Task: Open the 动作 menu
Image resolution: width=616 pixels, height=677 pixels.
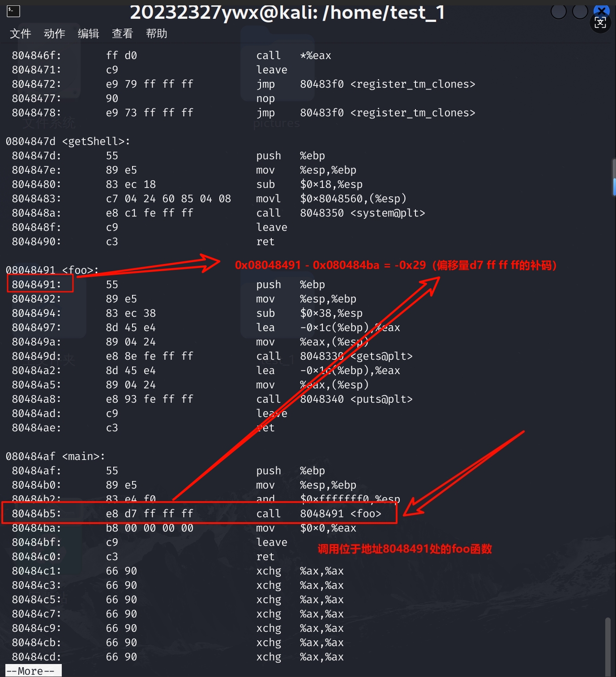Action: point(55,34)
